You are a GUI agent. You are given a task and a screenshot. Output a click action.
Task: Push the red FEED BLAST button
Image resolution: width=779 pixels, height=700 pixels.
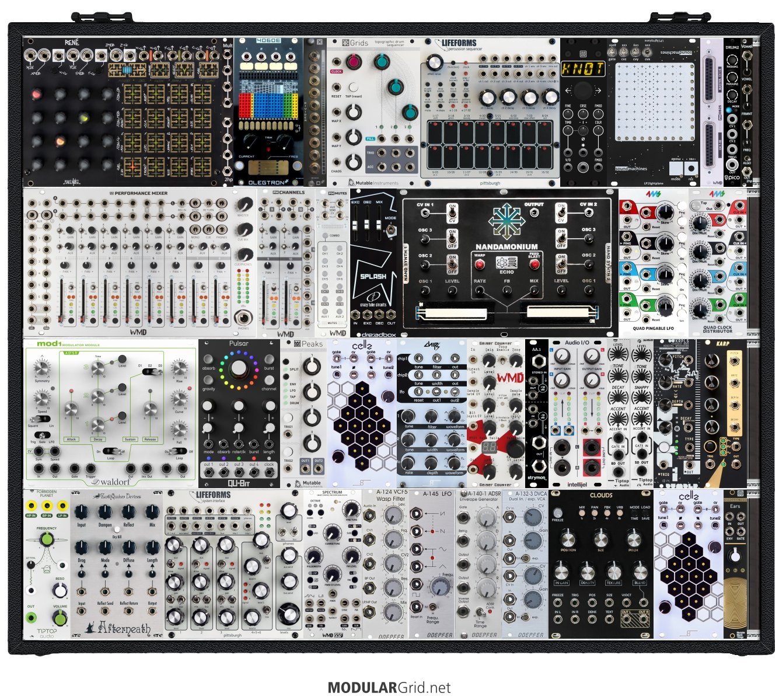point(533,264)
